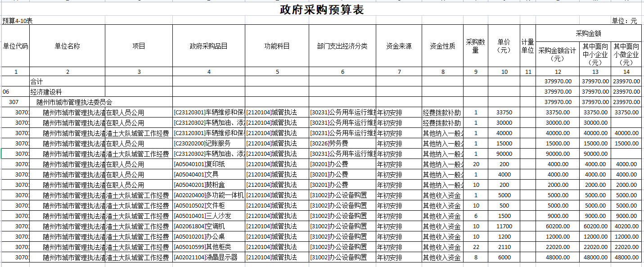This screenshot has height=267, width=644.
Task: Select the '采购数量' header cell
Action: [476, 46]
